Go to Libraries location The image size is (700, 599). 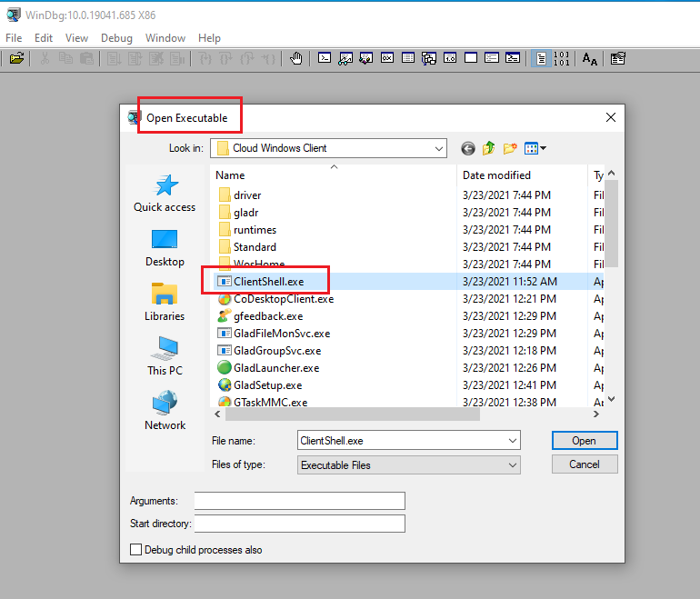[x=165, y=302]
